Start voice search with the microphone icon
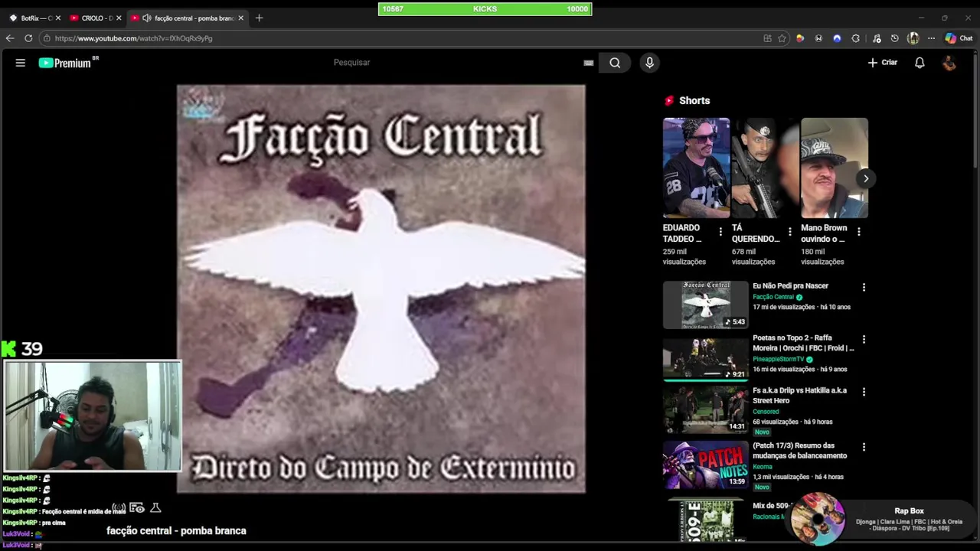Screen dimensions: 980x551 tap(649, 63)
